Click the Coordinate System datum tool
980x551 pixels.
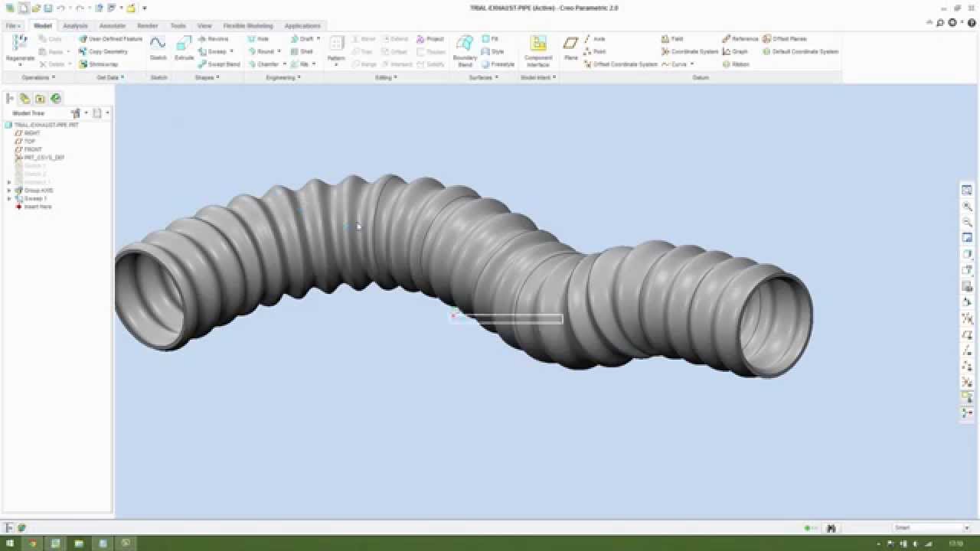point(690,52)
